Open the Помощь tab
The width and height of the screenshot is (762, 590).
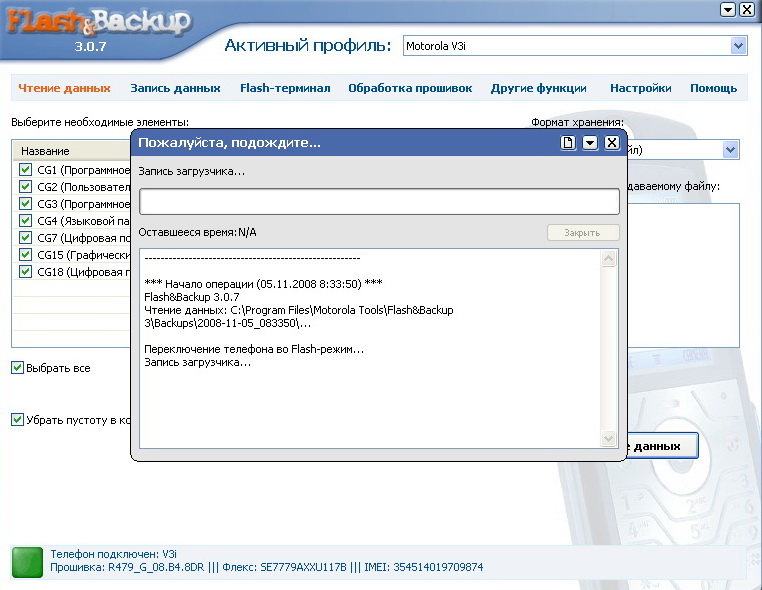pyautogui.click(x=713, y=88)
